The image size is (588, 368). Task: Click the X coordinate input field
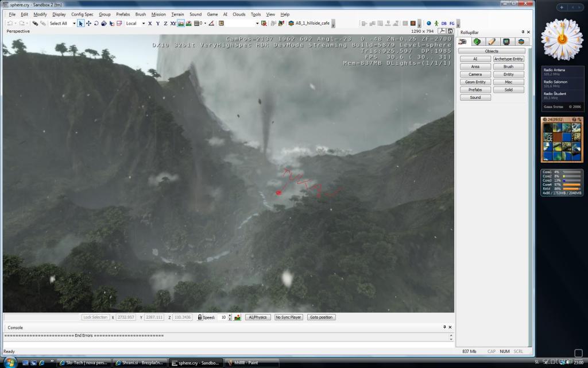[x=126, y=317]
